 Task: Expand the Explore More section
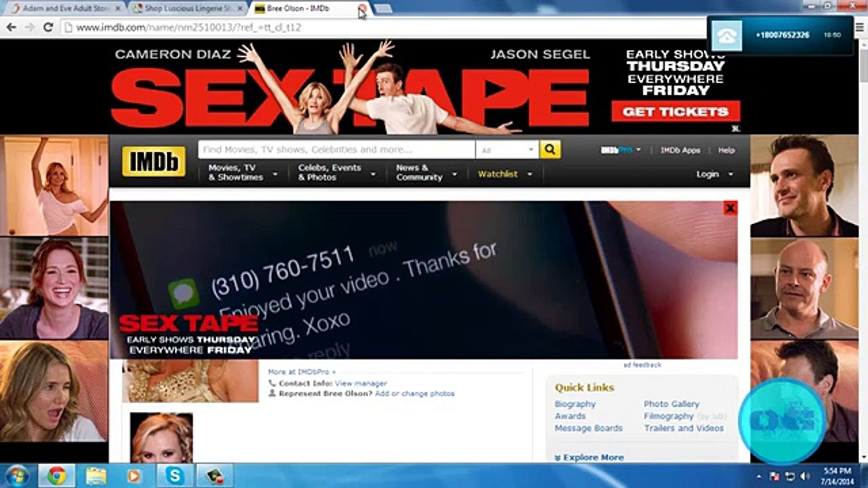[590, 457]
